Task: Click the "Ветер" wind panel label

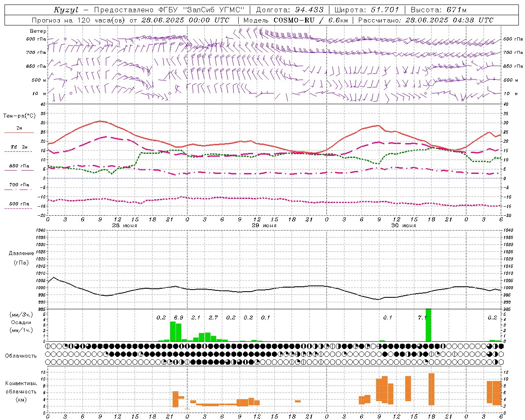Action: point(38,31)
